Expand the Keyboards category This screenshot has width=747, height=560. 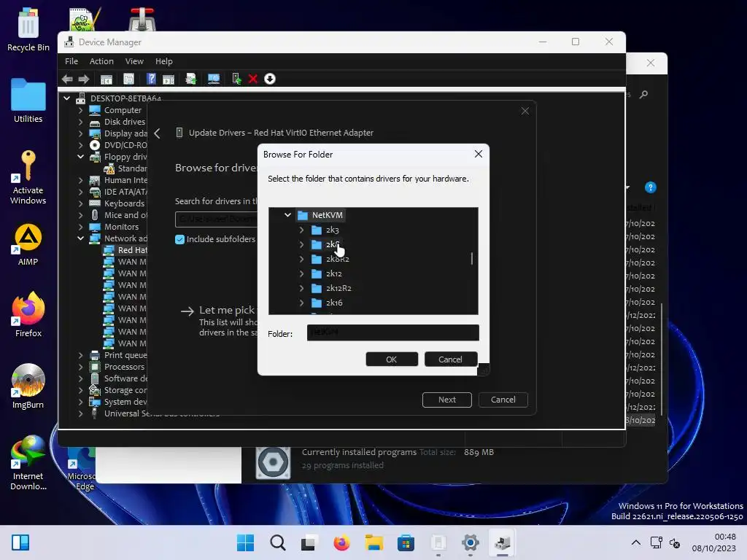[80, 203]
